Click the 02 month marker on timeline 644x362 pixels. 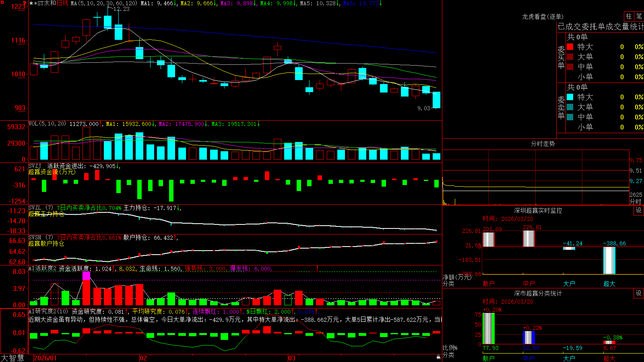143,358
